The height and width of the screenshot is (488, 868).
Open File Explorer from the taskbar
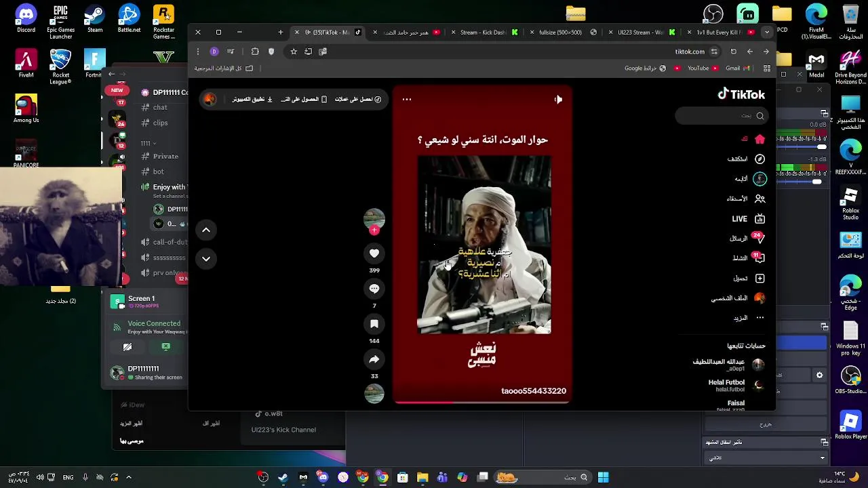pyautogui.click(x=422, y=477)
